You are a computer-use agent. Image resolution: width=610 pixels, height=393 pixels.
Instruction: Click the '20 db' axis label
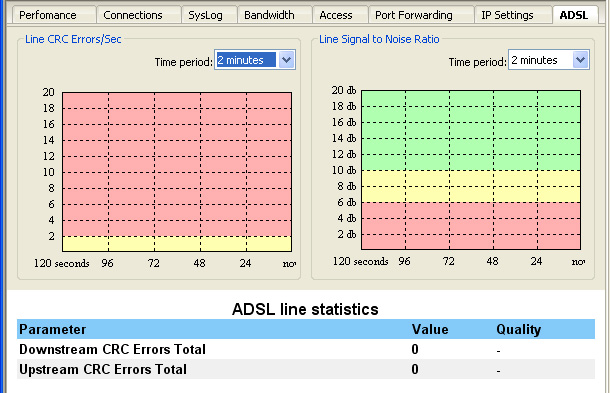tap(344, 90)
